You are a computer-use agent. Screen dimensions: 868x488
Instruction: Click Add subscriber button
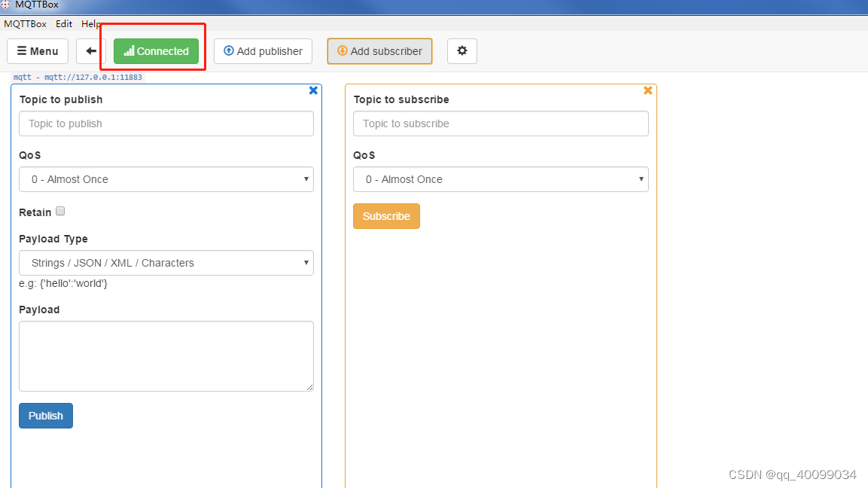(379, 51)
